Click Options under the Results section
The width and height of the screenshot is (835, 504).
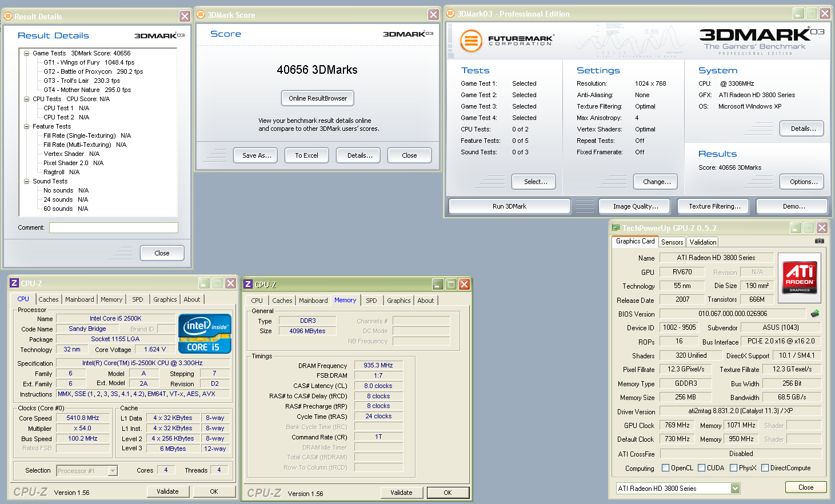click(803, 182)
